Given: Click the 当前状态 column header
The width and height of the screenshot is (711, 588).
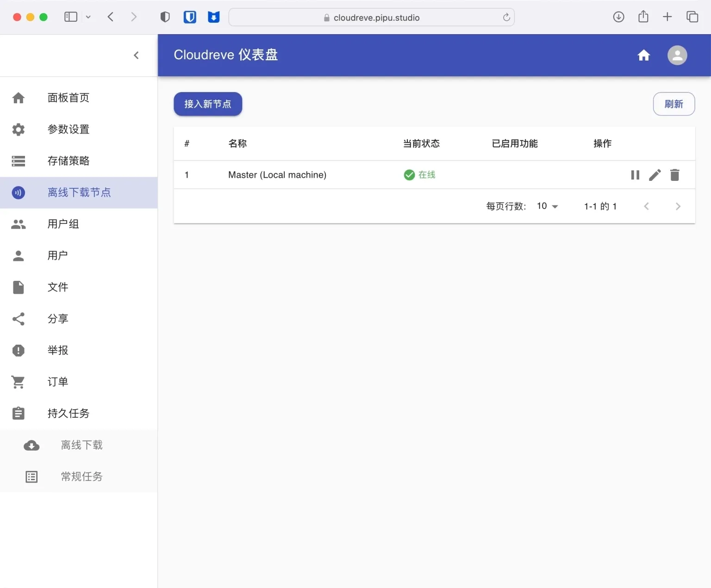Looking at the screenshot, I should (421, 144).
